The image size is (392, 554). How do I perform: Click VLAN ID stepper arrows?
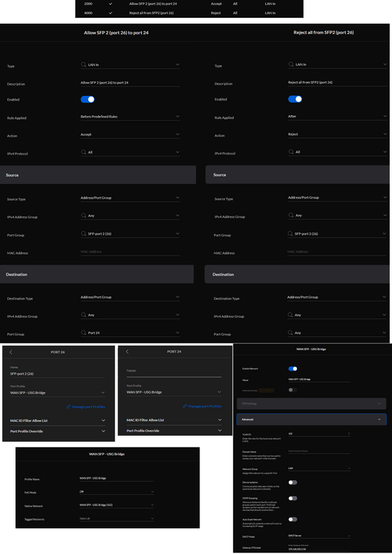point(349,434)
